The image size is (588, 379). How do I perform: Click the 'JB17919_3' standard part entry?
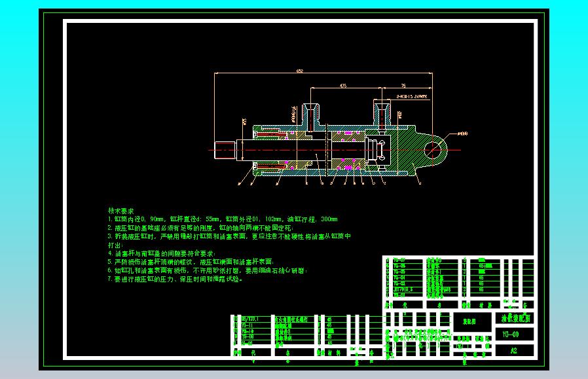coord(403,290)
